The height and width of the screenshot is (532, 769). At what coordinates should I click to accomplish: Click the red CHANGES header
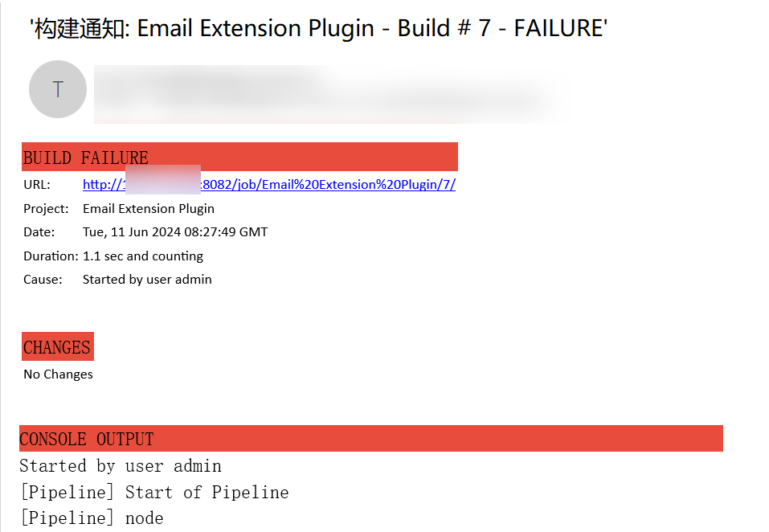pyautogui.click(x=57, y=347)
